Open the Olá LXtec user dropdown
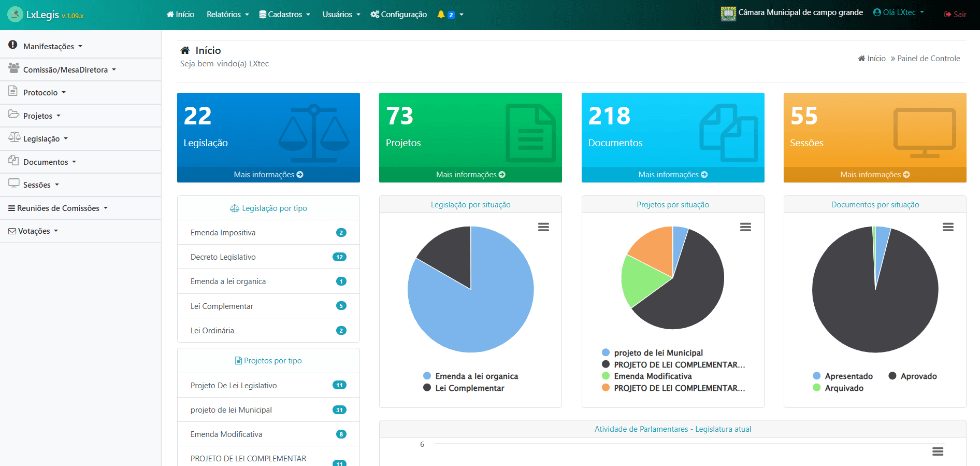 [899, 12]
